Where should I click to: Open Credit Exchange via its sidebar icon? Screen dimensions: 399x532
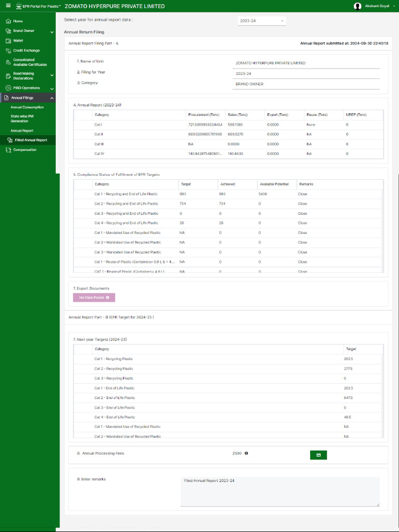tap(8, 50)
